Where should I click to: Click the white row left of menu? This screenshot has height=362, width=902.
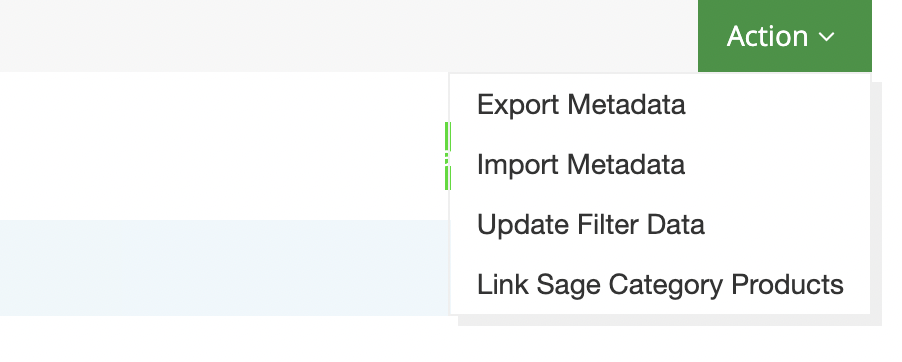[222, 146]
